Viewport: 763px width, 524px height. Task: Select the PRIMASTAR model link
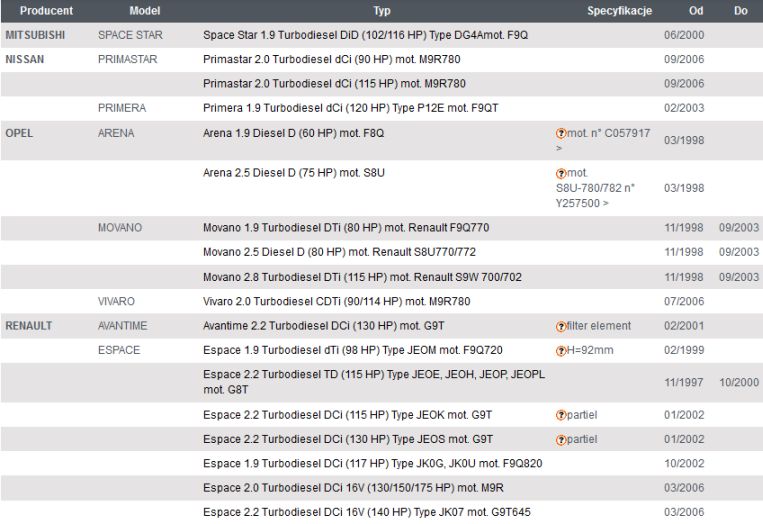pos(127,59)
